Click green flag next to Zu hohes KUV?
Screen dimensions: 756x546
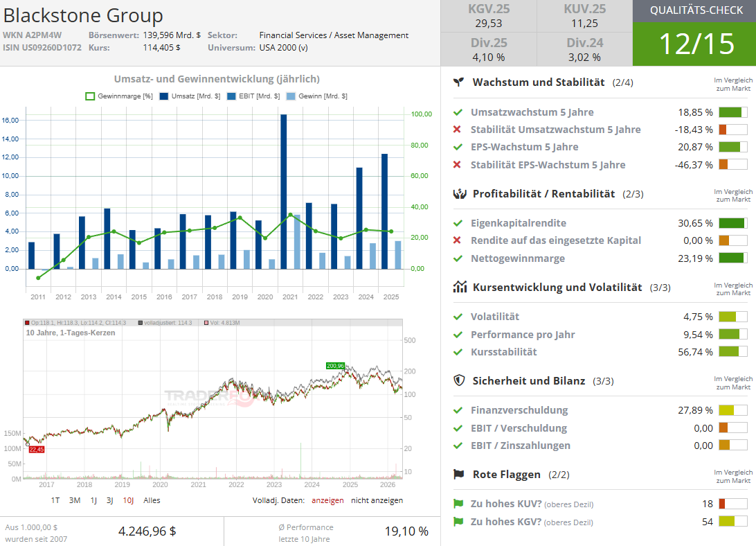tap(458, 504)
